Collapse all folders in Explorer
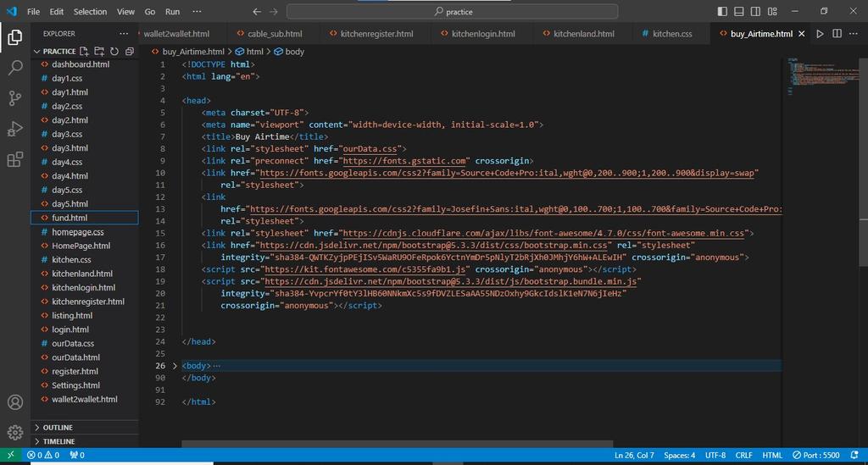 pos(129,52)
